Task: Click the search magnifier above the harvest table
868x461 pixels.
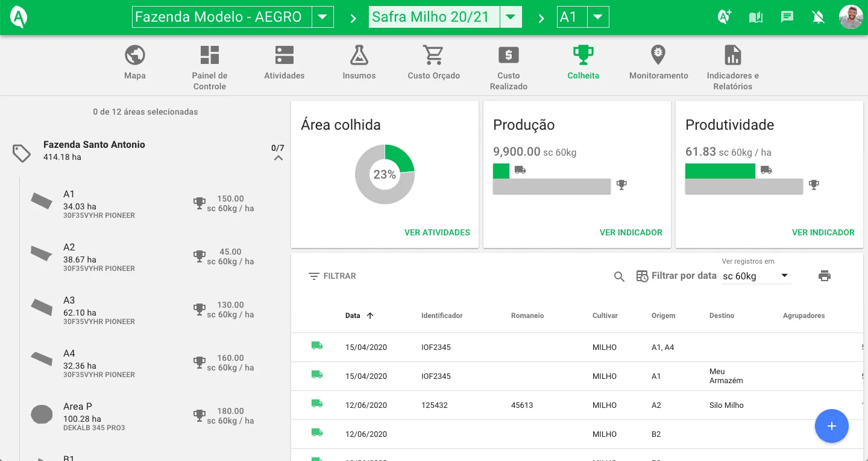Action: click(x=619, y=276)
